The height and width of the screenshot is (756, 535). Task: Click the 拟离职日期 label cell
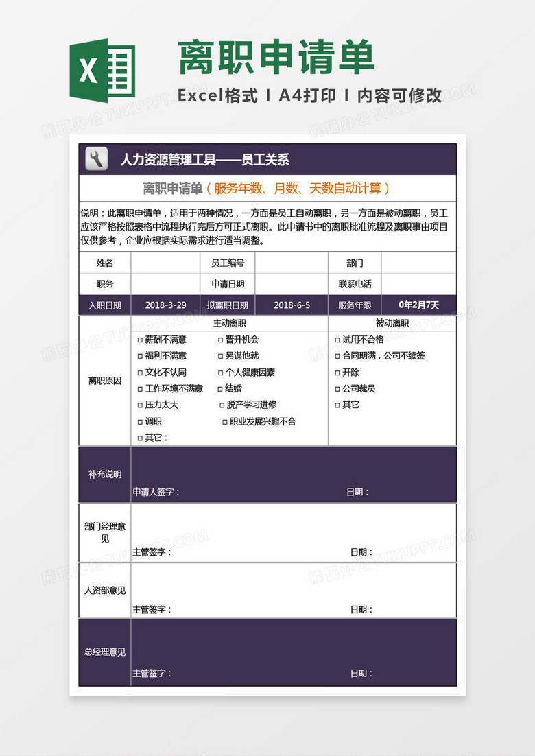point(228,305)
